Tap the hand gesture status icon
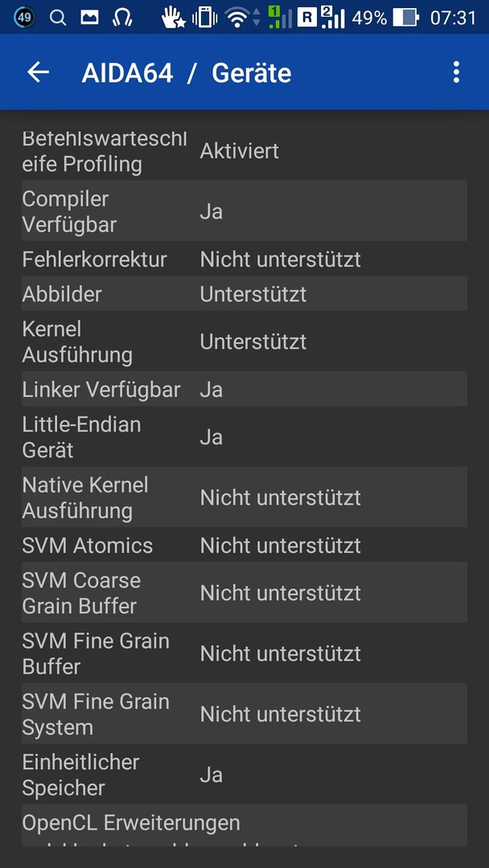 174,18
